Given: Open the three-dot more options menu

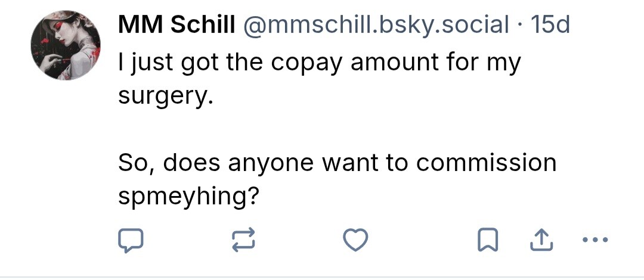Looking at the screenshot, I should click(x=595, y=239).
